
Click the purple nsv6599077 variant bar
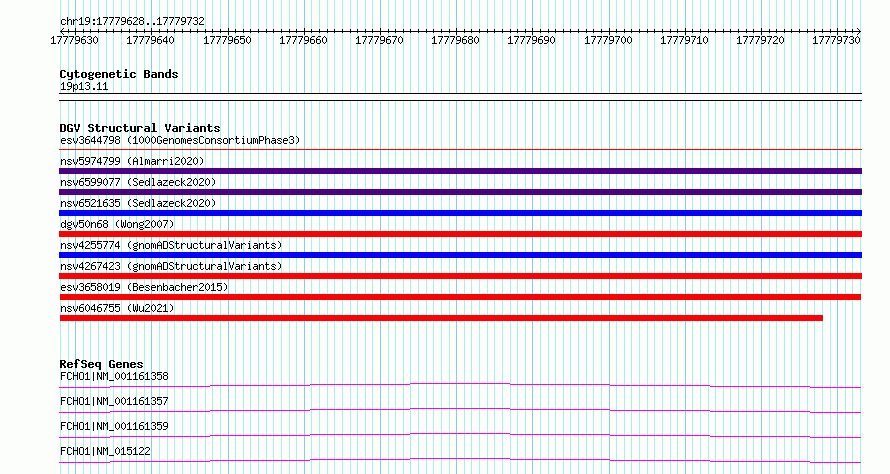click(460, 192)
